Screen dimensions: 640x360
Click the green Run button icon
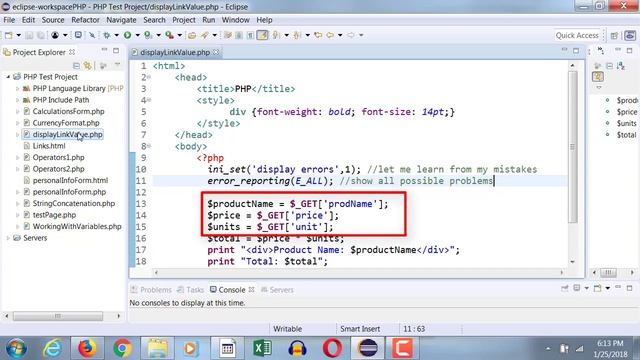127,36
